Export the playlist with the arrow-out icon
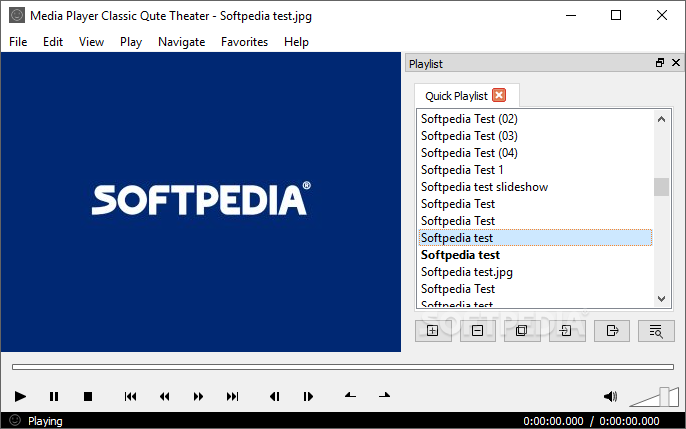Screen dimensions: 686x429 [x=612, y=331]
